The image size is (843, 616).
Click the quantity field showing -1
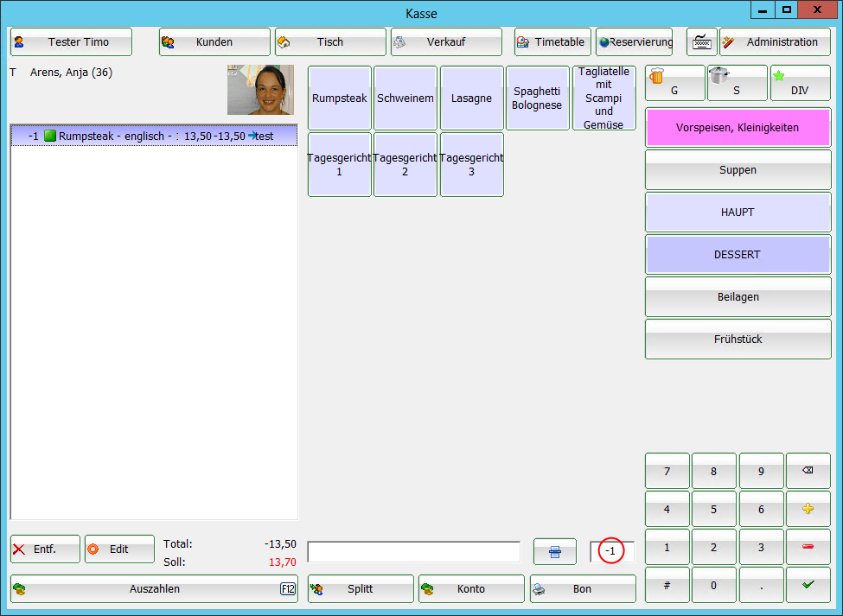(x=612, y=551)
